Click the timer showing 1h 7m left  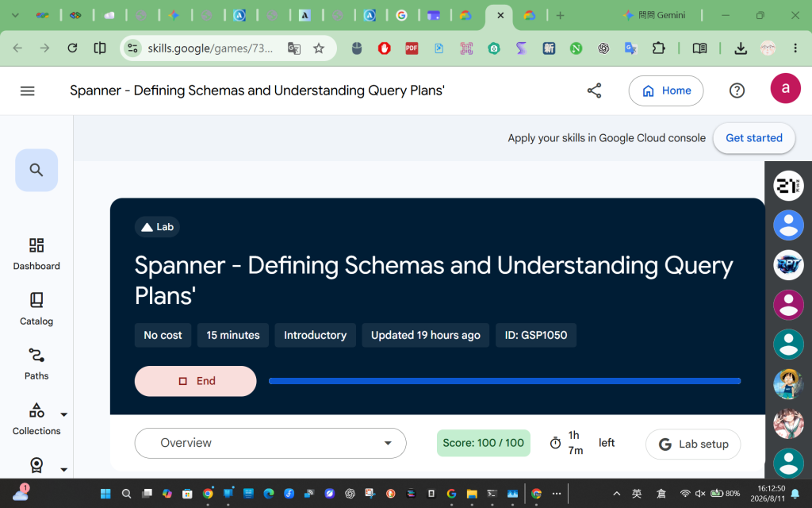[x=581, y=443]
